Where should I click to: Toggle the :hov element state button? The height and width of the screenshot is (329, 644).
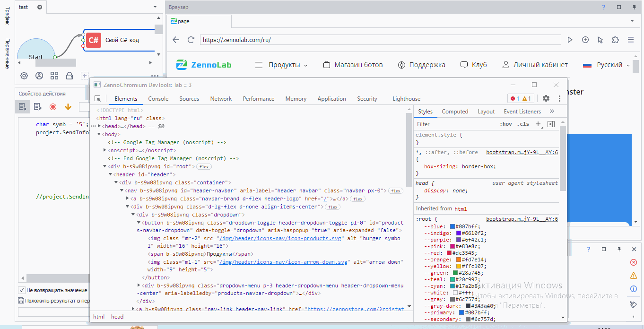click(x=505, y=124)
